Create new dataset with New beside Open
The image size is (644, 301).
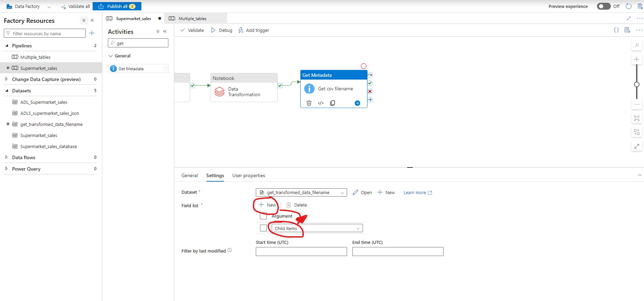[386, 192]
